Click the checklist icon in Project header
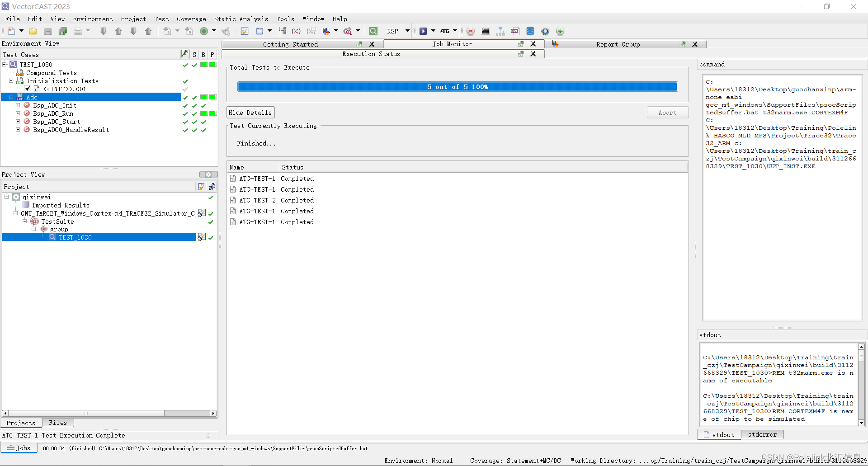This screenshot has height=466, width=868. (202, 187)
